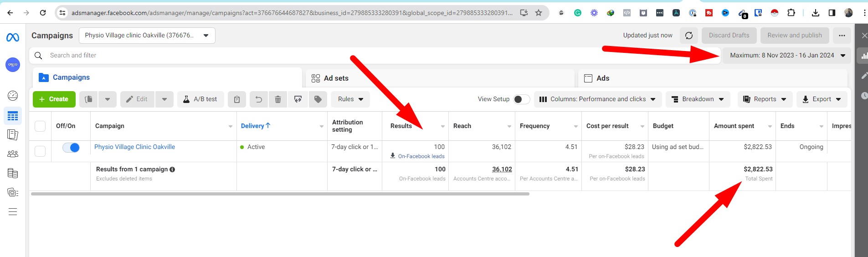
Task: Open Audiences people icon in left sidebar
Action: [13, 154]
